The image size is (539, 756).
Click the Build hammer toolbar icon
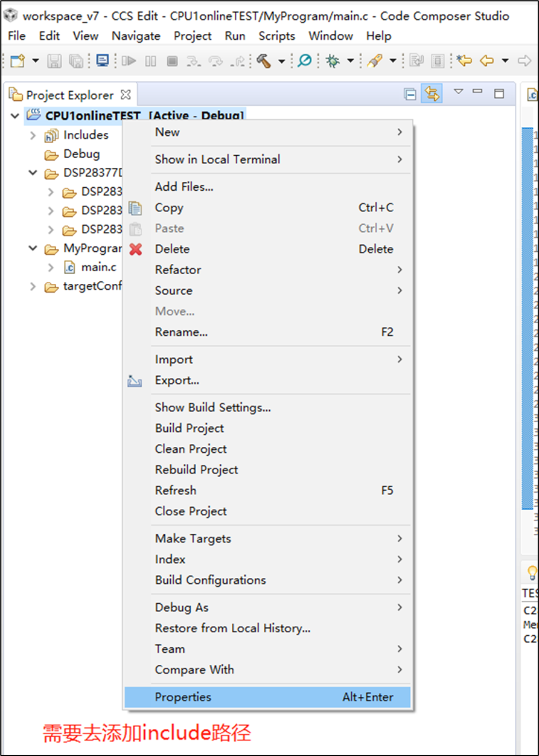[x=263, y=61]
